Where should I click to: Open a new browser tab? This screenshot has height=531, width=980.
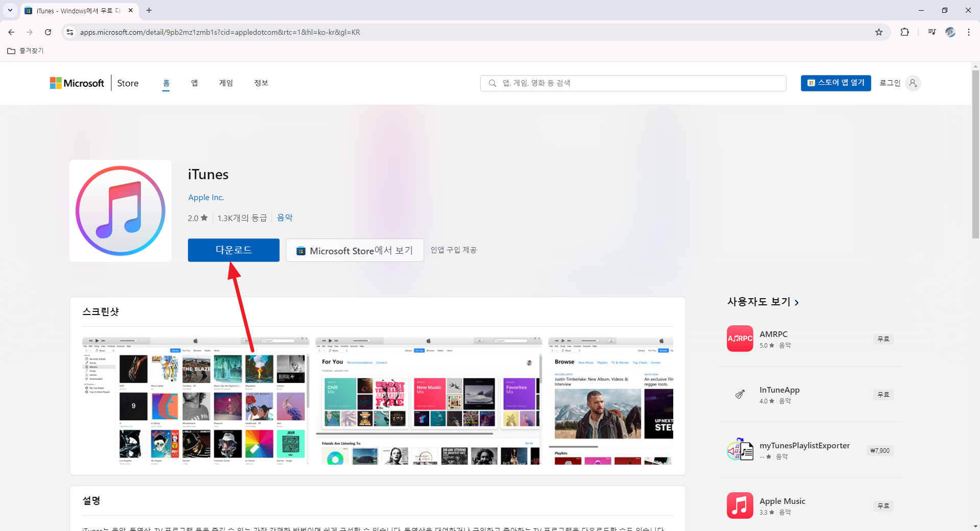pyautogui.click(x=149, y=10)
